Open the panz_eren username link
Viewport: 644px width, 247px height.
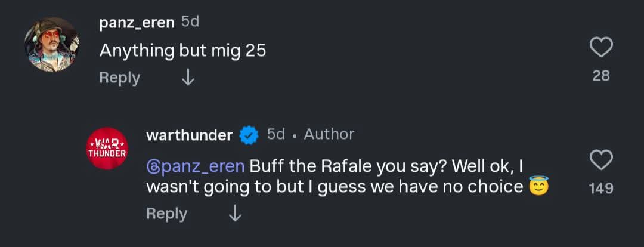coord(137,22)
